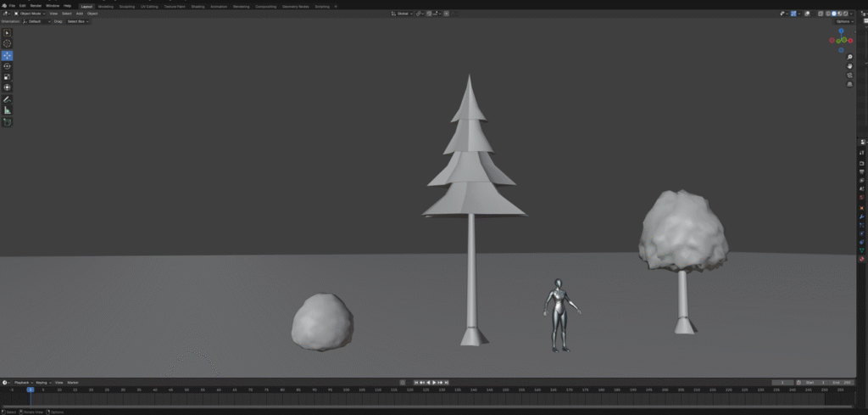Viewport: 868px width, 415px height.
Task: Switch to the Sculpting workspace tab
Action: coord(126,6)
